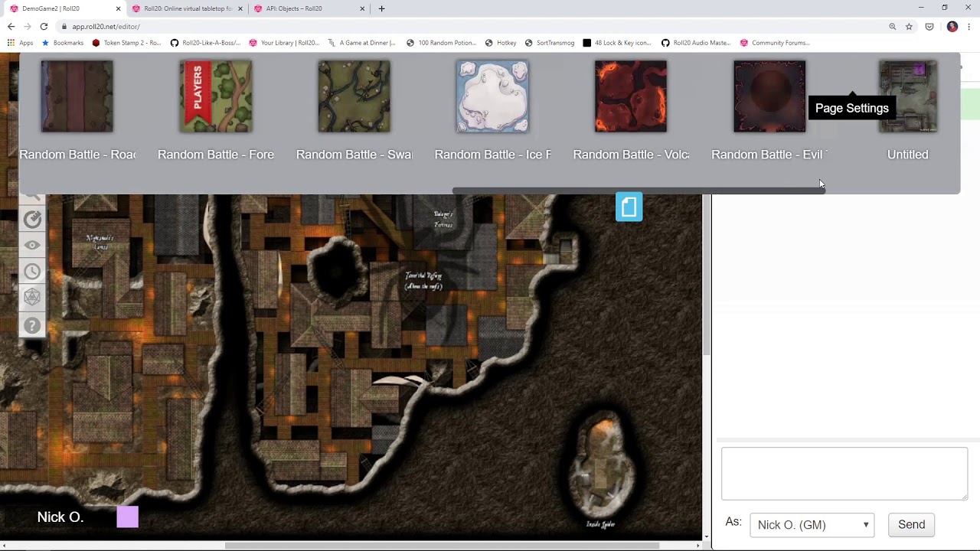Click the blue page toolbar toggle icon
The height and width of the screenshot is (551, 980).
629,207
